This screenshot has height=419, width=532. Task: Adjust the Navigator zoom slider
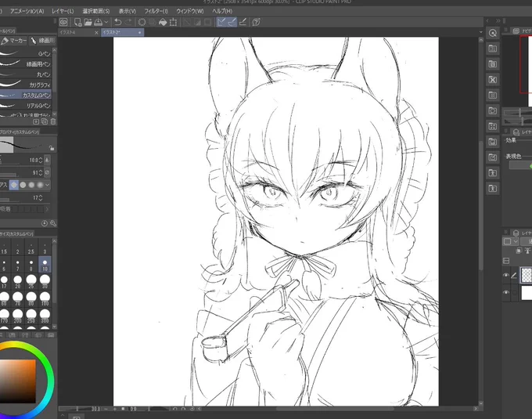click(x=518, y=113)
